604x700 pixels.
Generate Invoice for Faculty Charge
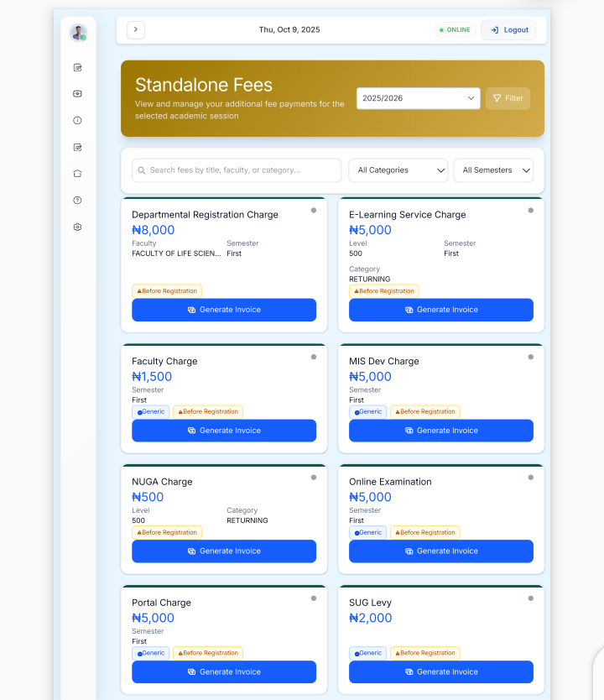tap(224, 431)
